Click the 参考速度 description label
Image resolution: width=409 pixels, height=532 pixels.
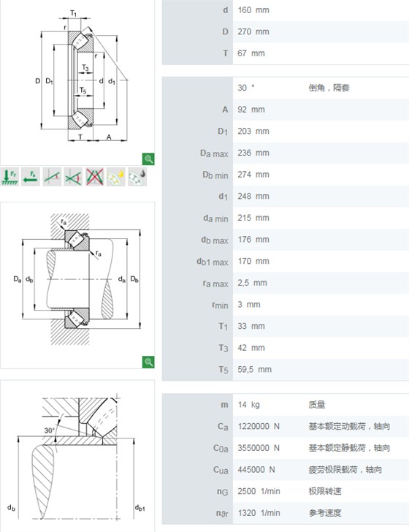(324, 513)
